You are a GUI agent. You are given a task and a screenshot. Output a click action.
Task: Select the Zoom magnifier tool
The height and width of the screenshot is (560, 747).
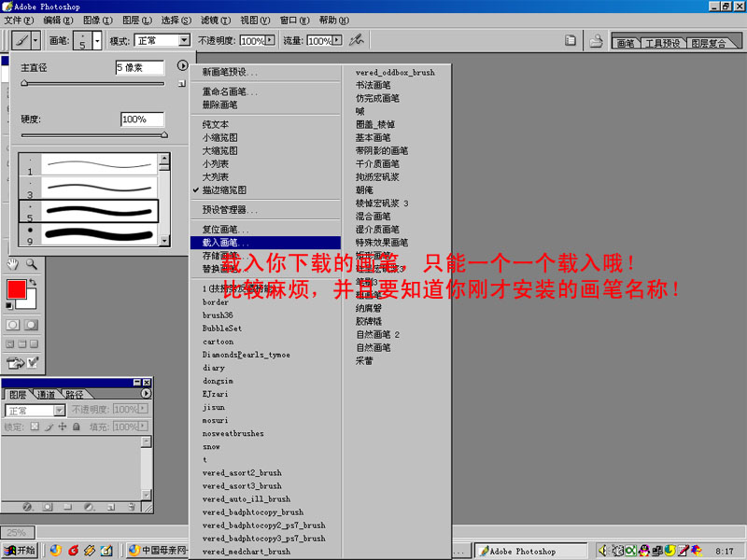32,264
